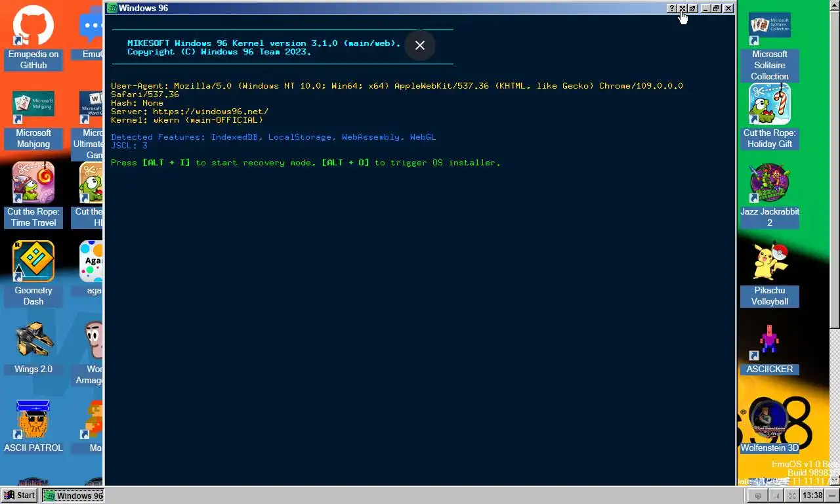Click the Windows 96 title bar app icon
The height and width of the screenshot is (504, 840).
tap(112, 9)
